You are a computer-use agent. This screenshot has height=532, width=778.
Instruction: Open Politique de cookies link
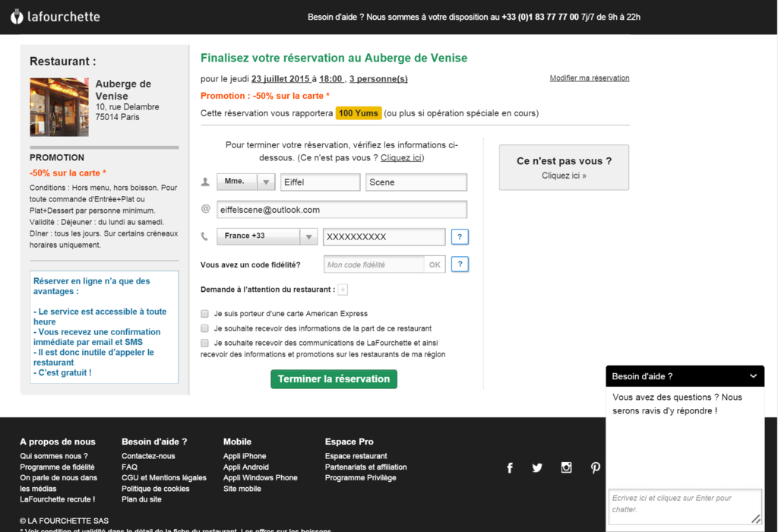coord(155,489)
